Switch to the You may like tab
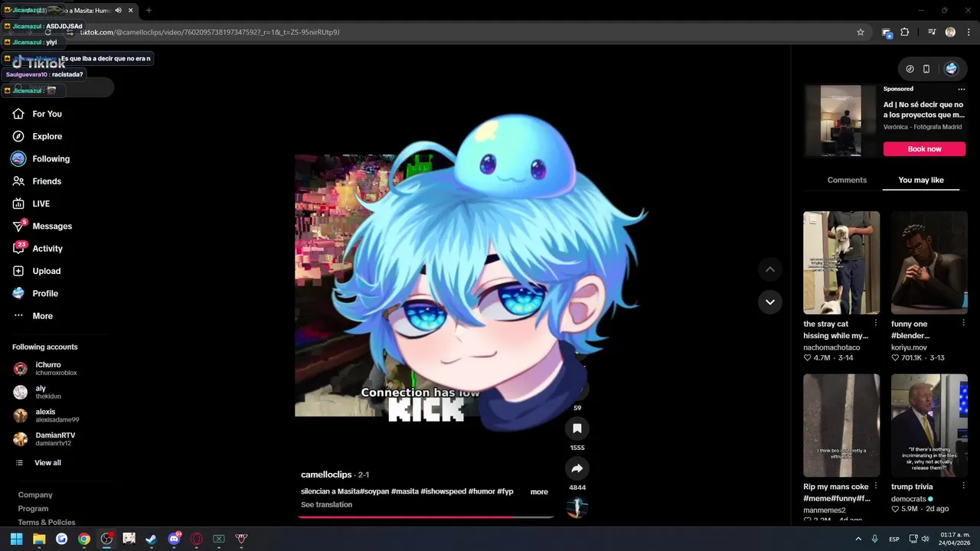 (x=921, y=181)
